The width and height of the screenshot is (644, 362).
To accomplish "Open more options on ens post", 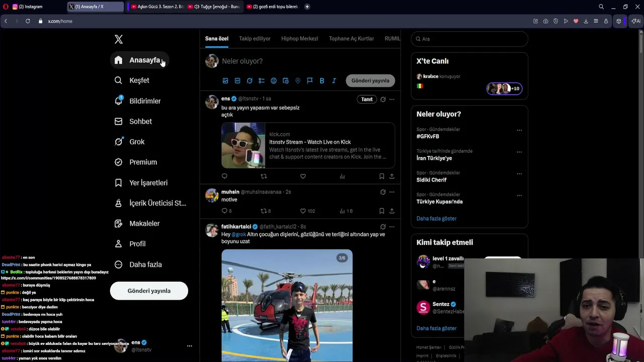I will [392, 100].
